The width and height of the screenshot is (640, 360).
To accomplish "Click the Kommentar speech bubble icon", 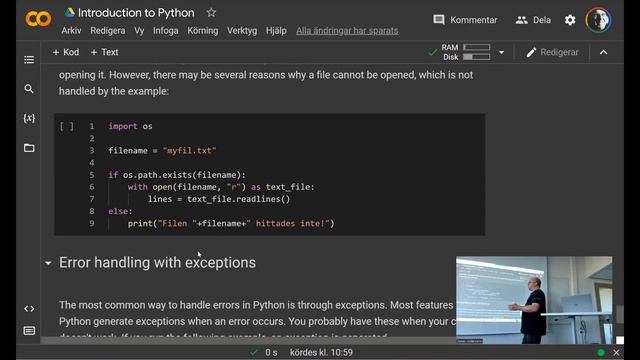I will pyautogui.click(x=439, y=20).
